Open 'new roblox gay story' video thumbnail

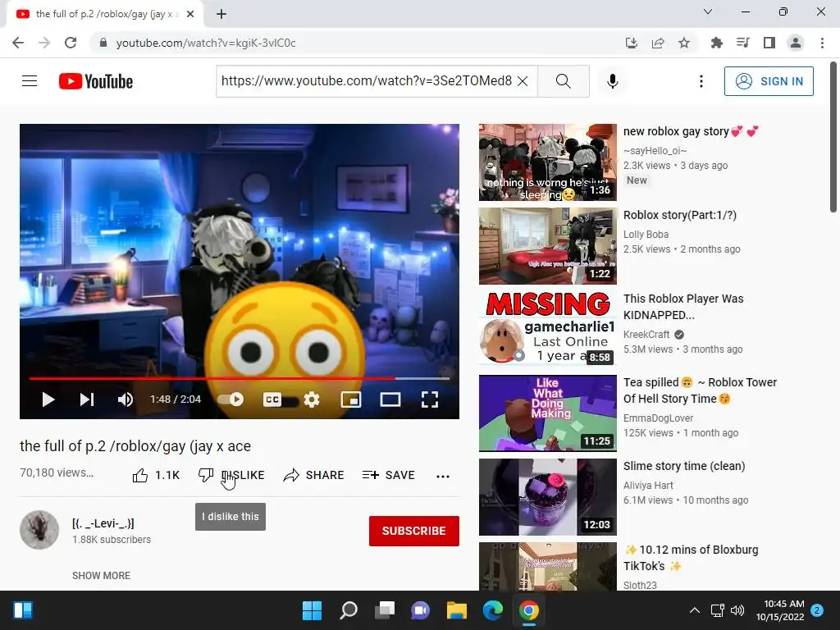547,162
